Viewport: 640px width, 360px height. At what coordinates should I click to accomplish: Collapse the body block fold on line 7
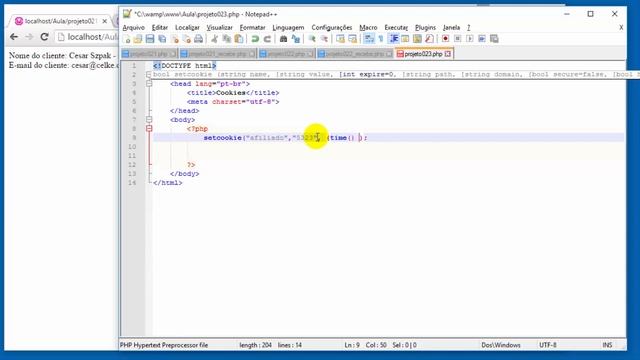click(x=149, y=120)
